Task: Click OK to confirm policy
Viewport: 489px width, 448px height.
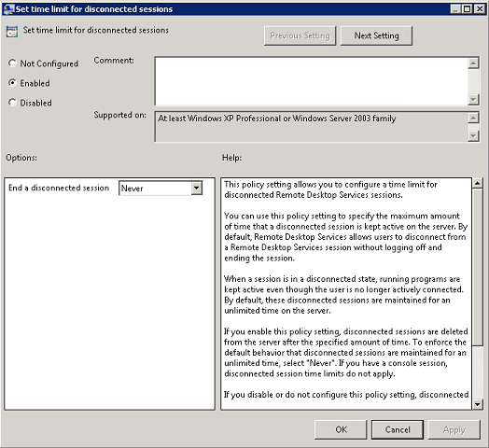Action: click(341, 429)
